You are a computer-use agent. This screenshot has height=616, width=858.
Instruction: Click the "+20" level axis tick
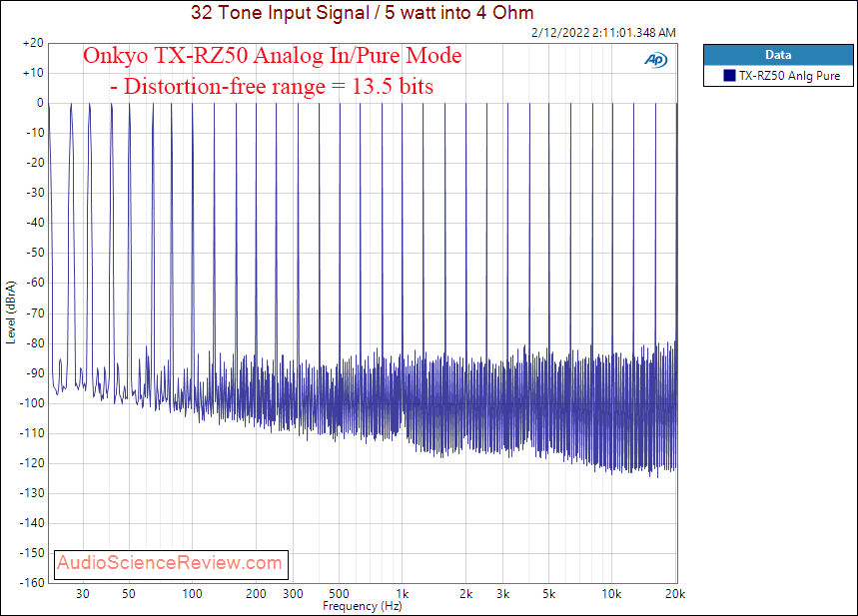(33, 43)
